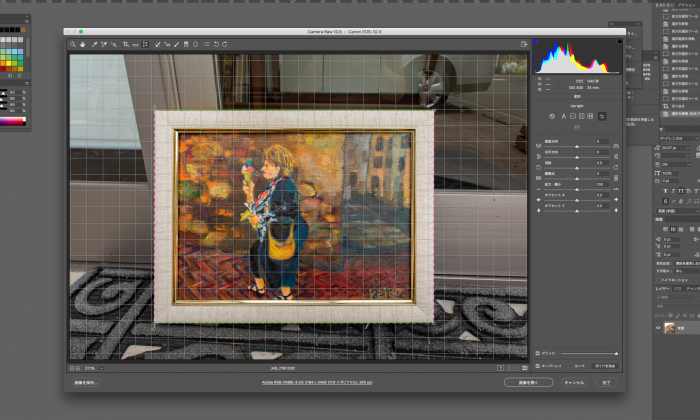Select the Adjustment Brush tool

coord(176,44)
